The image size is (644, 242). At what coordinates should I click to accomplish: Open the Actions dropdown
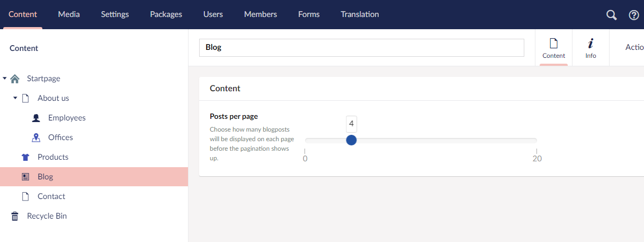coord(634,47)
